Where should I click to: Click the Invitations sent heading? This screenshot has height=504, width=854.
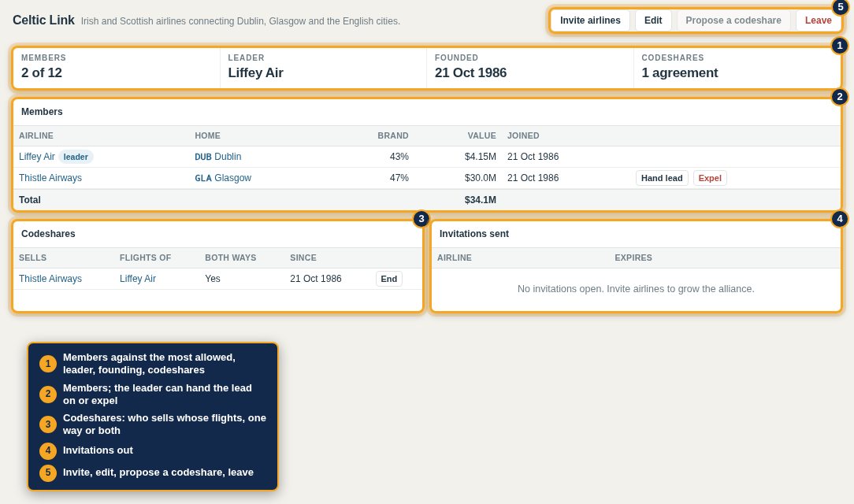(x=473, y=234)
